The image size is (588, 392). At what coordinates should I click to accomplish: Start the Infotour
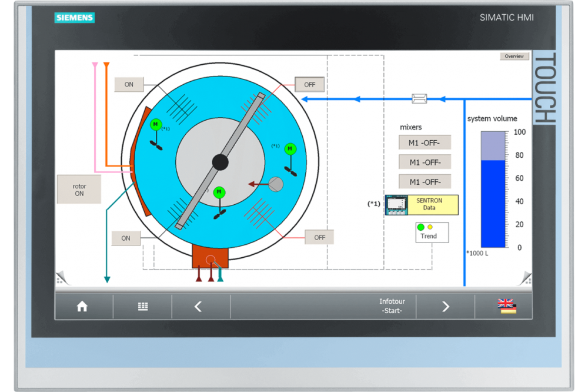(x=392, y=307)
